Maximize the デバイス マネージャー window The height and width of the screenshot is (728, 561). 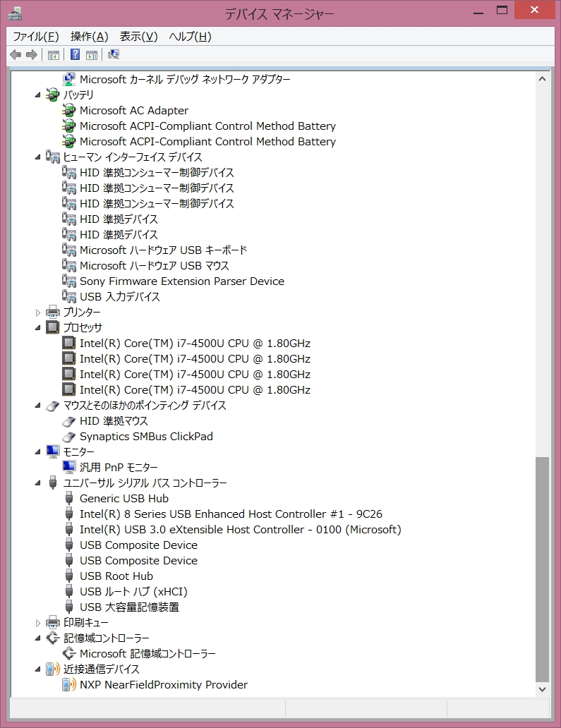[502, 11]
